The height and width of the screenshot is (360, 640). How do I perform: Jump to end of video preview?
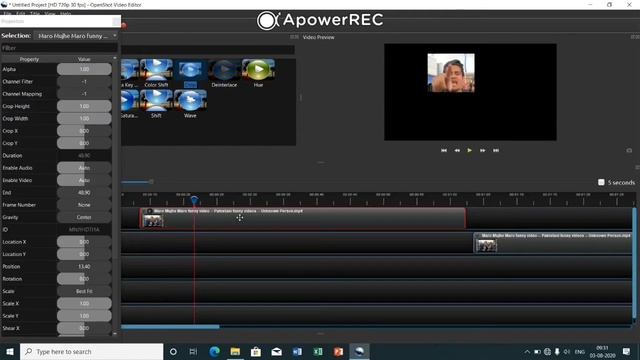pyautogui.click(x=496, y=150)
